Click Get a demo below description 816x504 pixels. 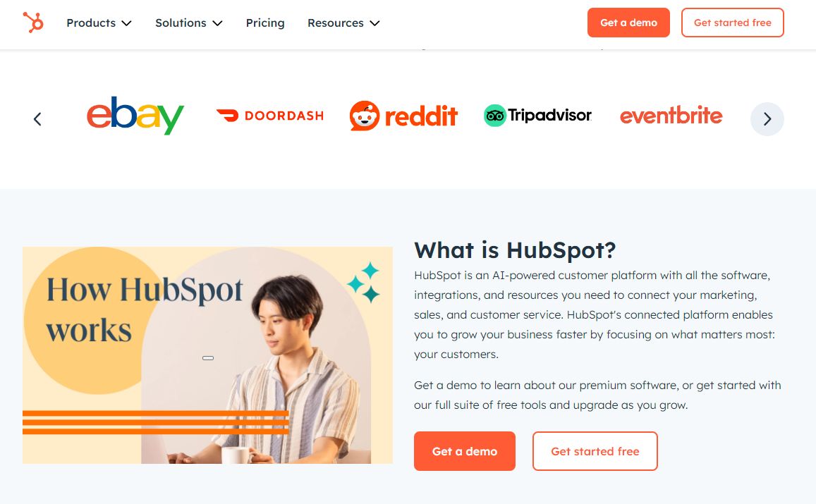pyautogui.click(x=464, y=451)
